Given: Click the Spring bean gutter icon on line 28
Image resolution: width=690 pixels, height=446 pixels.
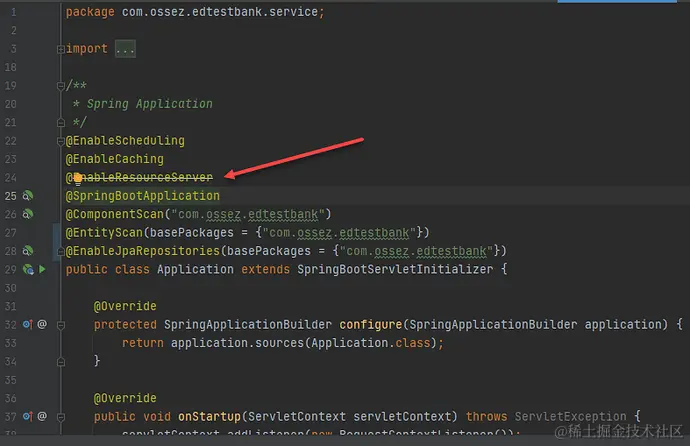Looking at the screenshot, I should (28, 251).
